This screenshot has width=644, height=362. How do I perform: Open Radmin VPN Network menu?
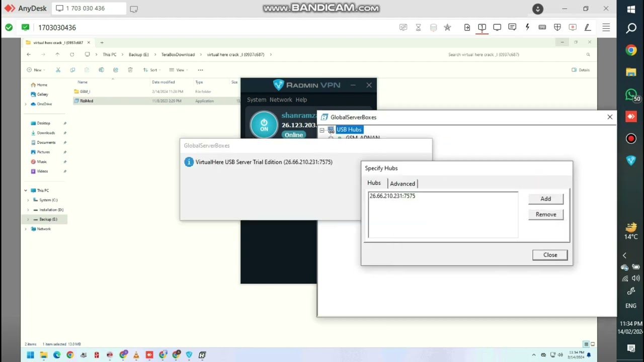(x=281, y=100)
